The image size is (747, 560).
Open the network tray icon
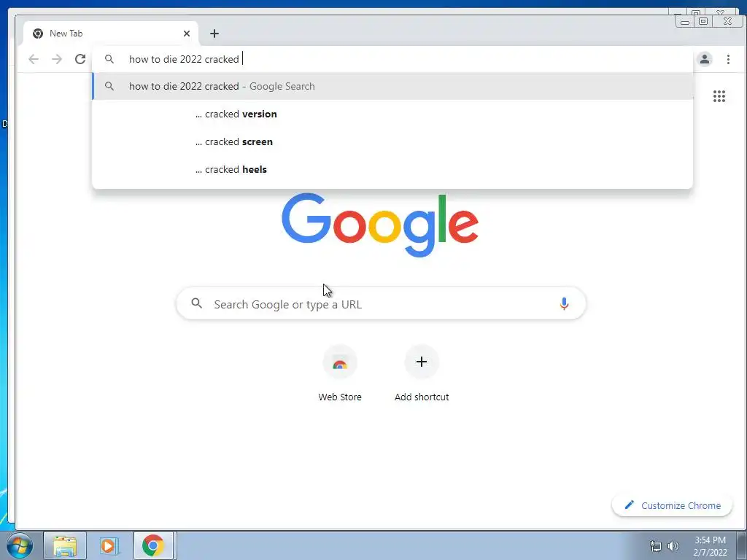pyautogui.click(x=656, y=545)
